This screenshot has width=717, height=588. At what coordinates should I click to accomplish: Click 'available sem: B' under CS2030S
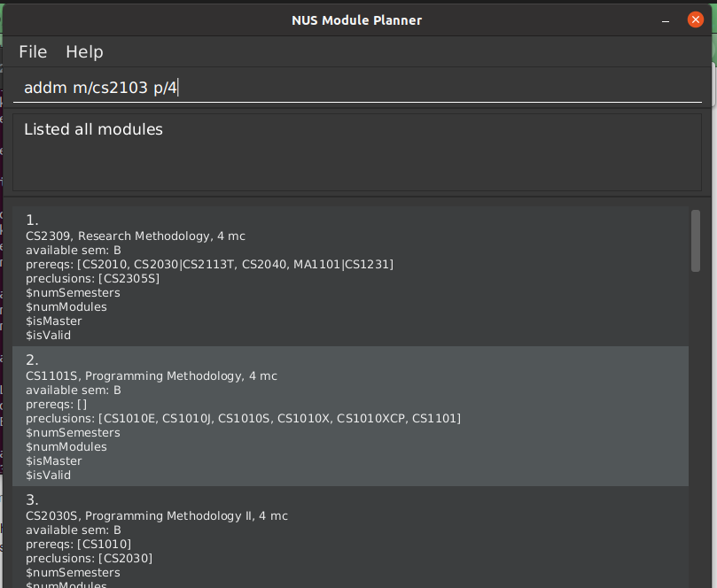click(74, 530)
